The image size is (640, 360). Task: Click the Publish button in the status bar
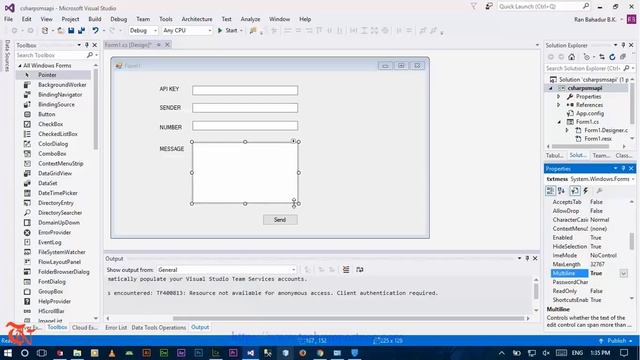pyautogui.click(x=616, y=340)
